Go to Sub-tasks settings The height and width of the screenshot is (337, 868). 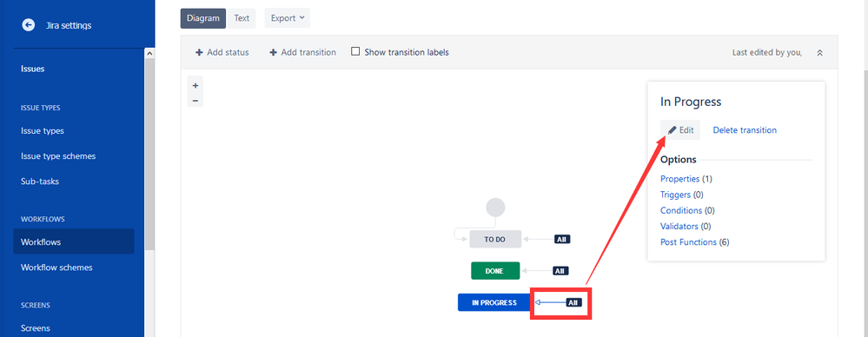[40, 181]
